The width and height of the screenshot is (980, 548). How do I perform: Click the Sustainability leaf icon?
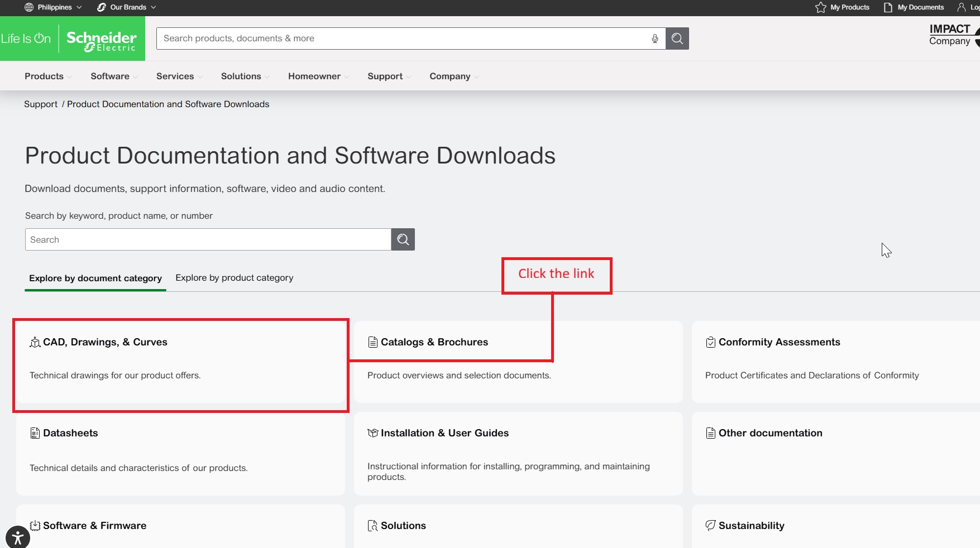711,526
